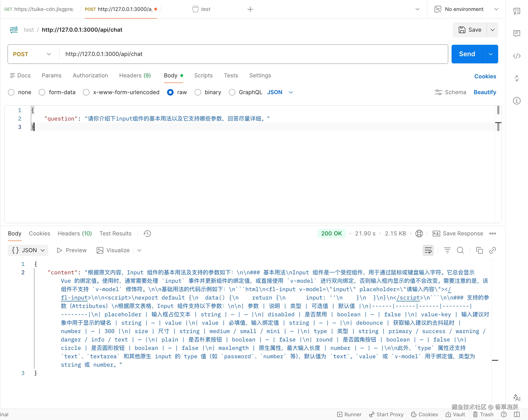
Task: Copy the response to clipboard
Action: (x=479, y=250)
